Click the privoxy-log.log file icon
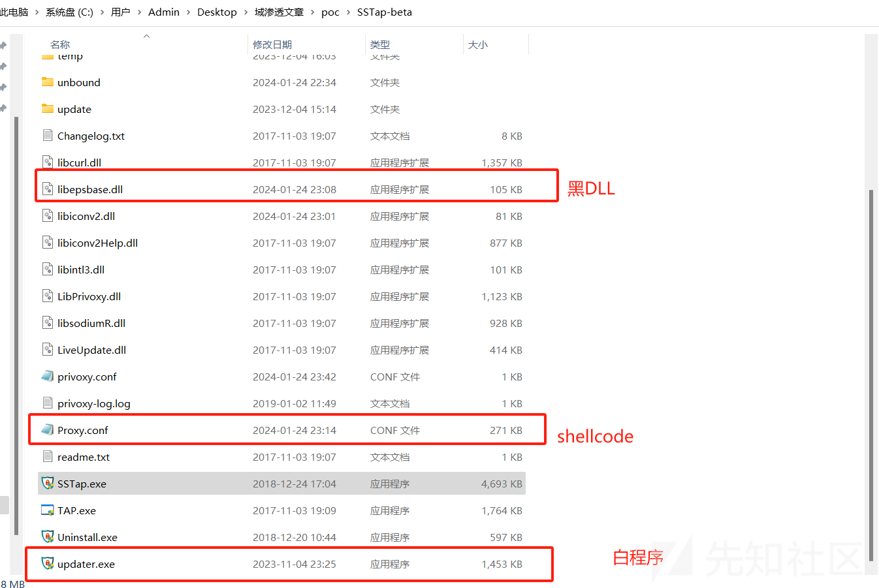 point(47,403)
